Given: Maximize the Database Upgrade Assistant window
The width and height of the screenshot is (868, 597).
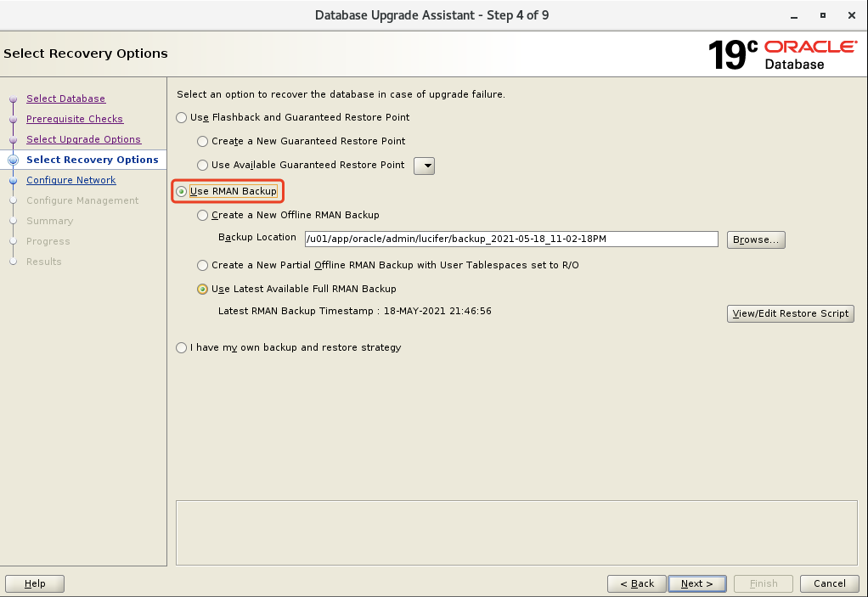Looking at the screenshot, I should (x=823, y=15).
